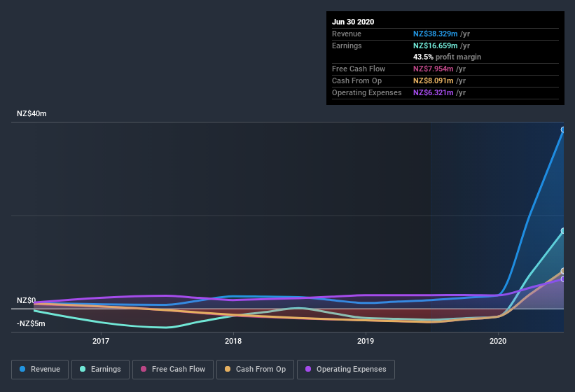The image size is (575, 392).
Task: Click the Revenue data point marker at Jun 2020
Action: [x=563, y=129]
